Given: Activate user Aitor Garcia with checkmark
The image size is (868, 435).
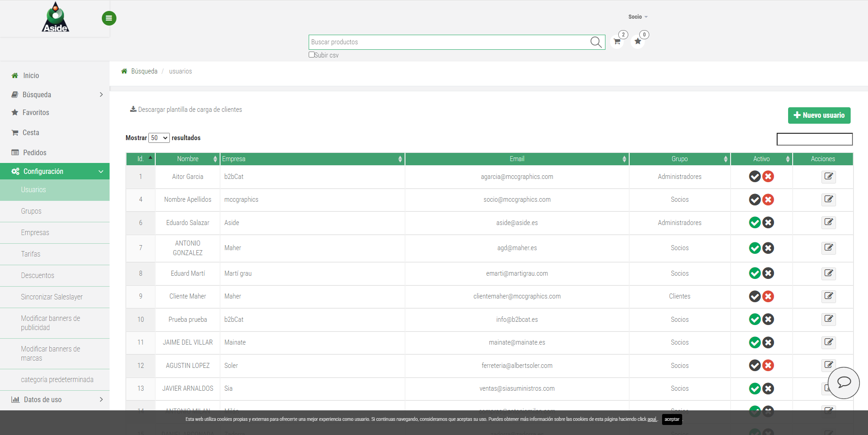Looking at the screenshot, I should click(x=755, y=177).
